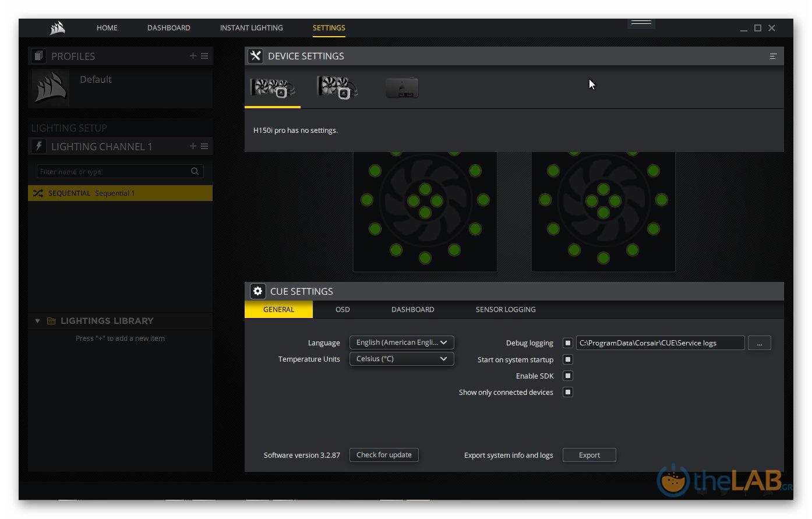Browse for log folder with ellipsis button

click(x=760, y=343)
